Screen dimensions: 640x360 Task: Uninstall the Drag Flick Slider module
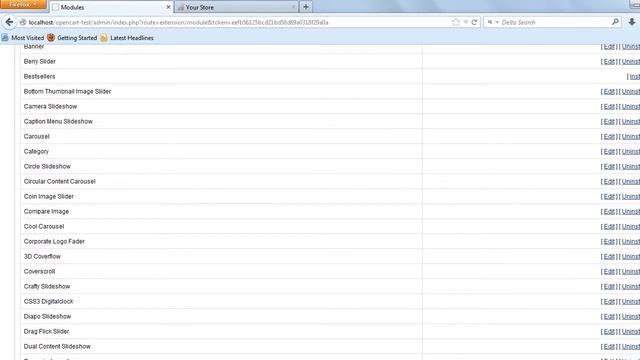631,331
